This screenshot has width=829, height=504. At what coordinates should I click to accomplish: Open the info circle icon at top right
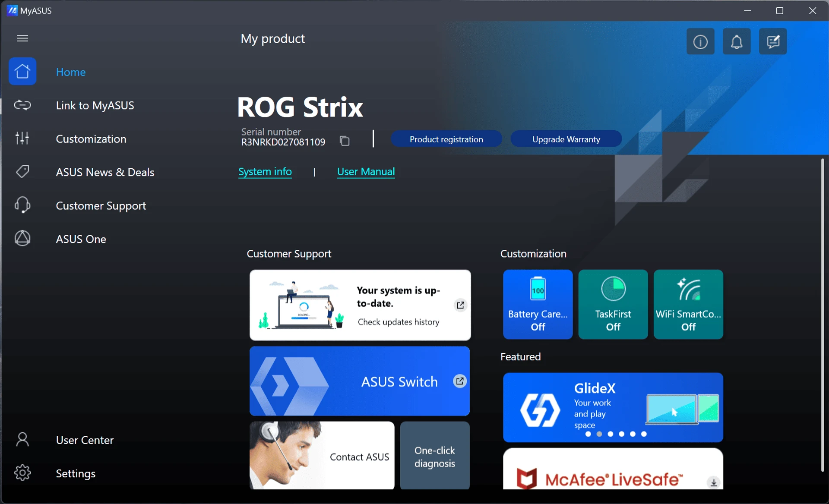700,41
